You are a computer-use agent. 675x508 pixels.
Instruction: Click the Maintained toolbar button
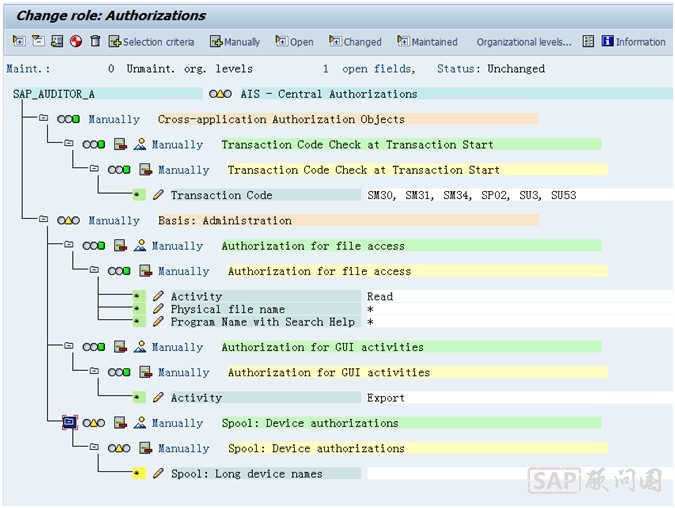pos(427,42)
